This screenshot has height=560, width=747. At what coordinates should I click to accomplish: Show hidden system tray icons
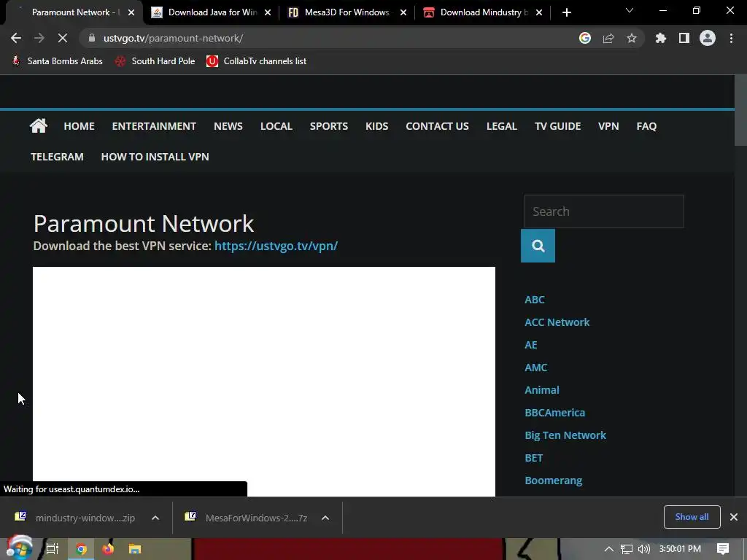point(609,549)
